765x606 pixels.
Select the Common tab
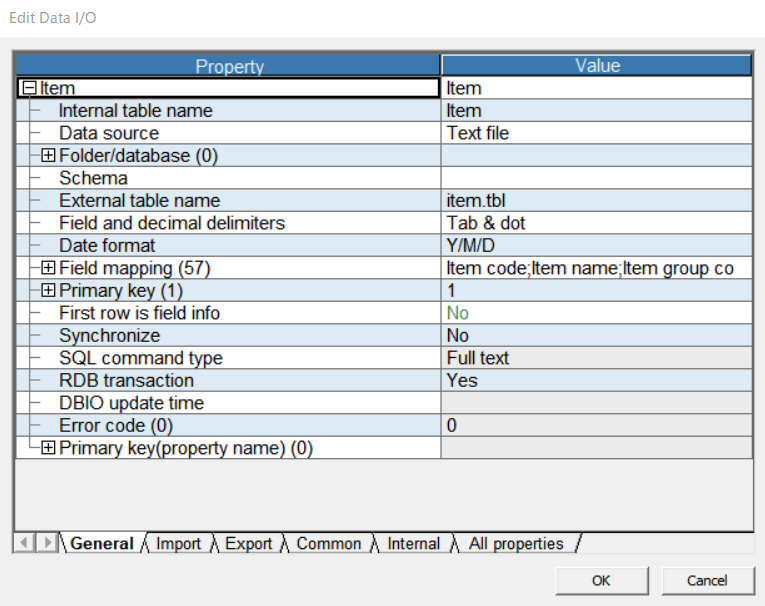coord(328,544)
